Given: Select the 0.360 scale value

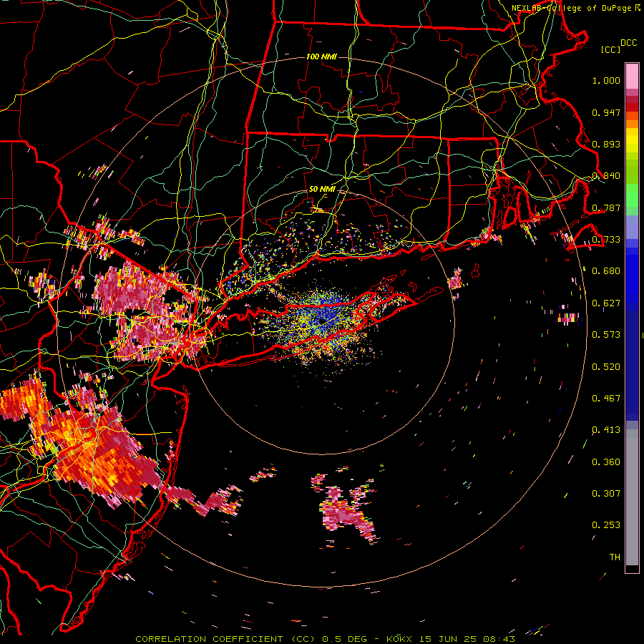Looking at the screenshot, I should point(606,462).
